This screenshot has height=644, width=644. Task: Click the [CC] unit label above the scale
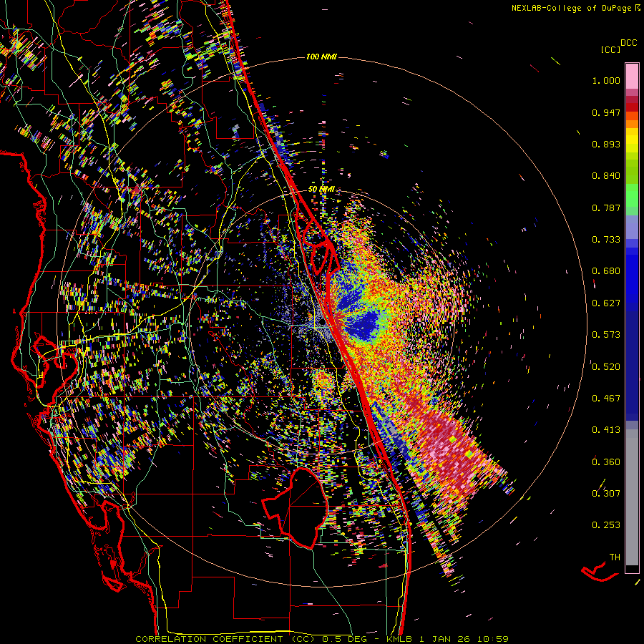610,49
